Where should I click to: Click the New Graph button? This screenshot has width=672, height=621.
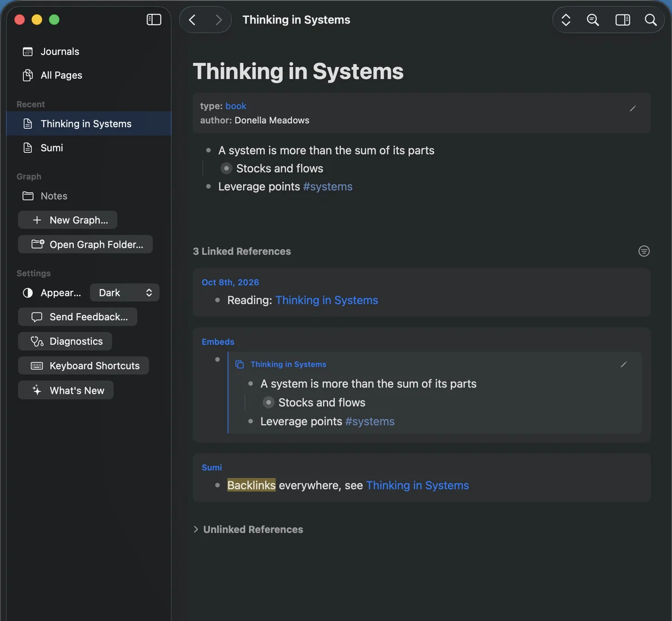(68, 220)
